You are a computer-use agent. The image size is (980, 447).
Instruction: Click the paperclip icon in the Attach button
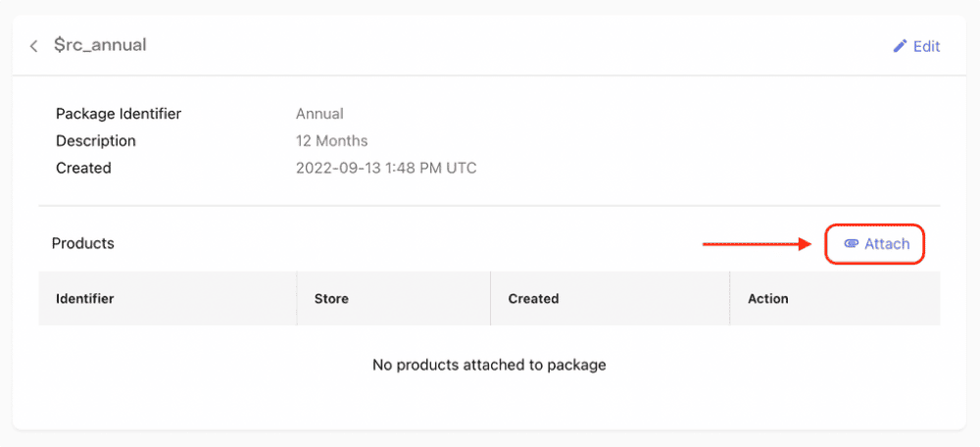click(851, 244)
